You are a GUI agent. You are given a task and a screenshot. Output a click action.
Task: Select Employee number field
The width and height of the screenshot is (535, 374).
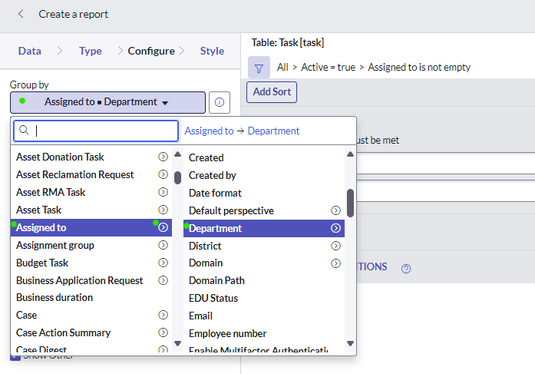[x=227, y=333]
